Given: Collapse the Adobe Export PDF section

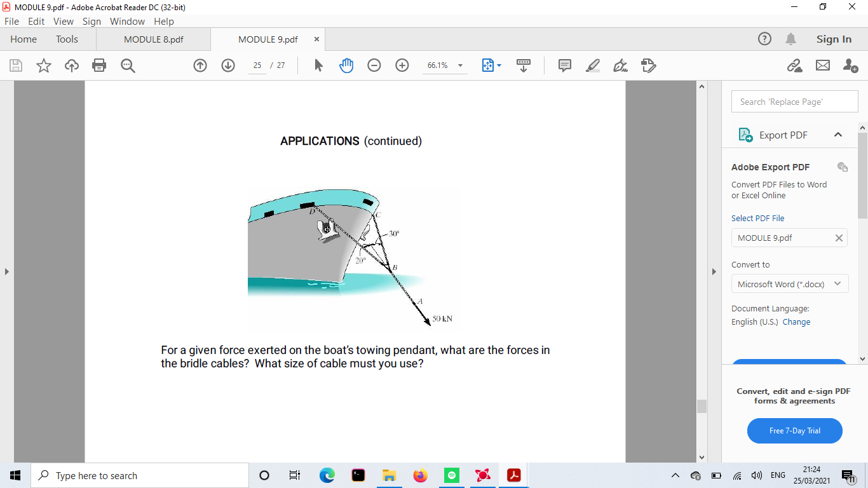Looking at the screenshot, I should point(838,135).
